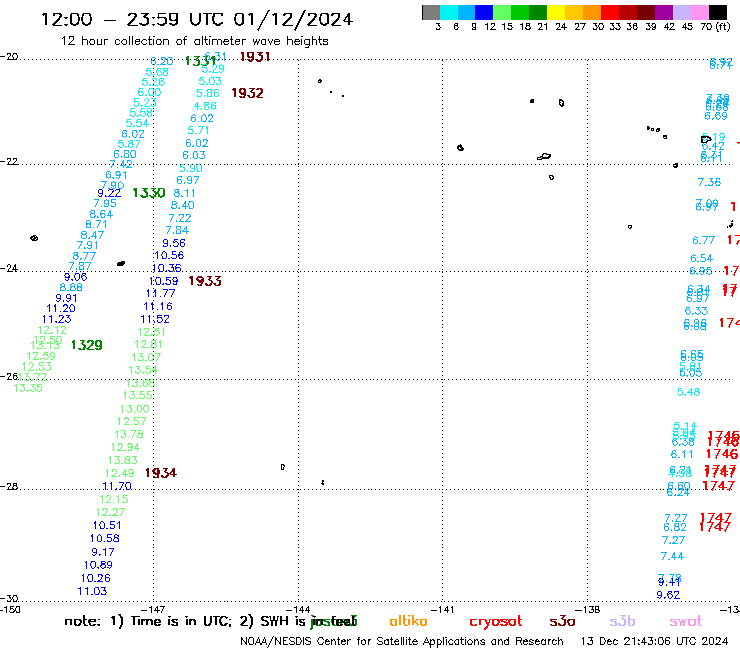Click the wave height value '10.89'
This screenshot has width=740, height=650.
pyautogui.click(x=98, y=565)
